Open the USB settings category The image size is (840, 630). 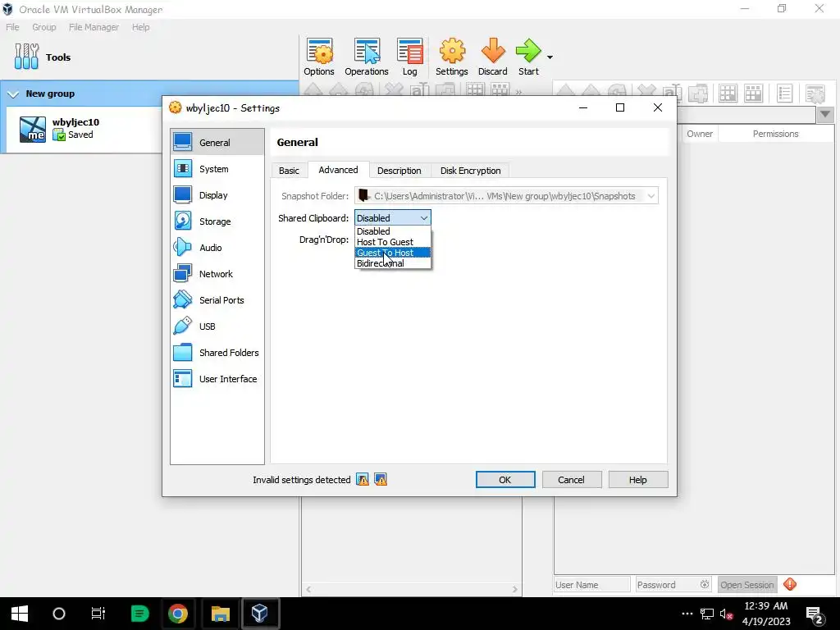point(217,326)
